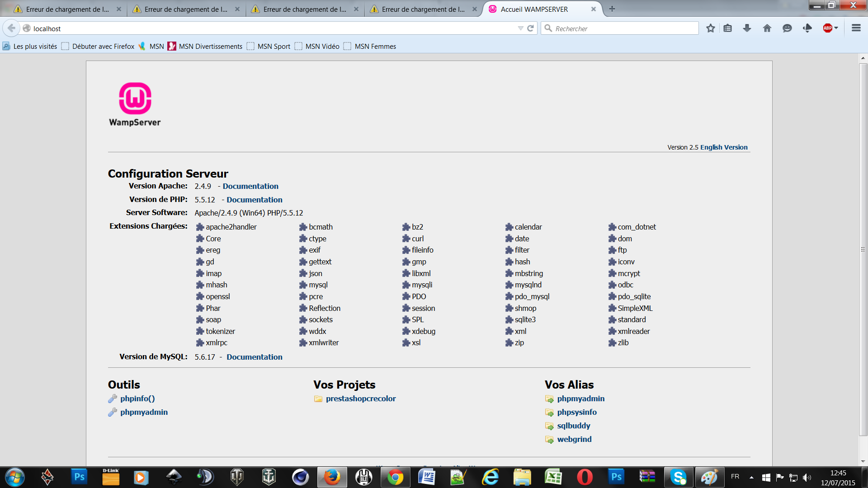Click the pdo_mysql extension entry
868x488 pixels.
pos(527,296)
